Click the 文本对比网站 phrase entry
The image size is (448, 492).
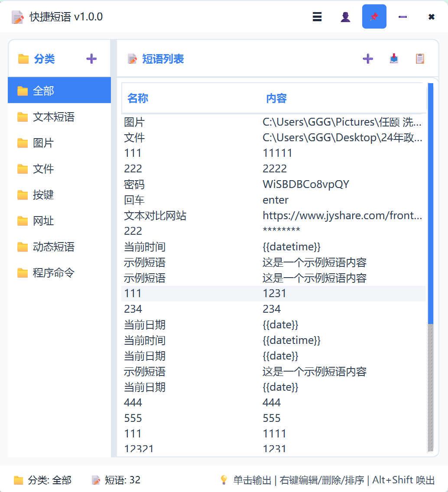(155, 216)
